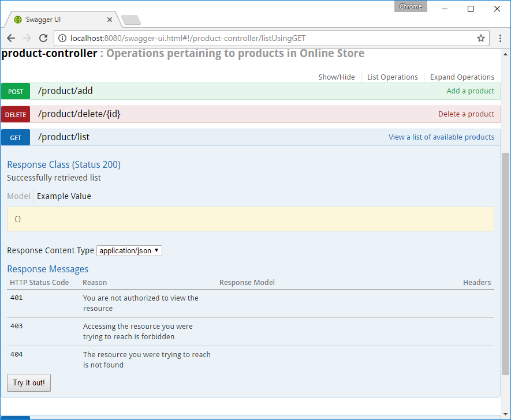
Task: Click the browser refresh icon
Action: click(x=43, y=38)
